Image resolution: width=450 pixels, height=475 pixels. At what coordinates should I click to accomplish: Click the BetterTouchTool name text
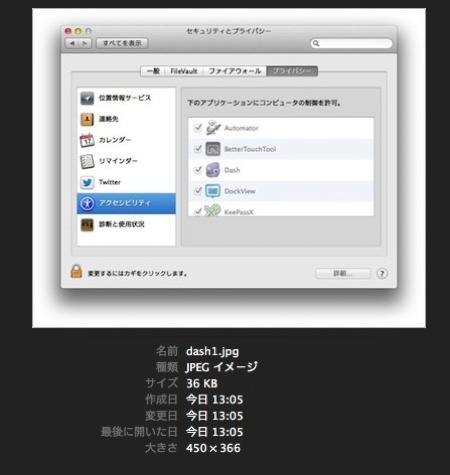pos(250,149)
